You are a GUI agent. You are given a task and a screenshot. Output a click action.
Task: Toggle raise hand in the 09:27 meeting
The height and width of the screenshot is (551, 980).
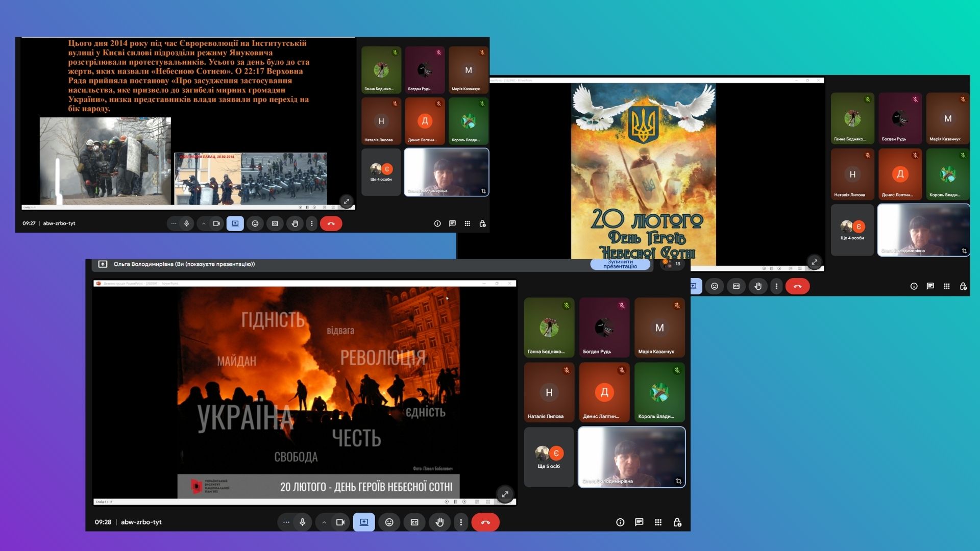295,223
